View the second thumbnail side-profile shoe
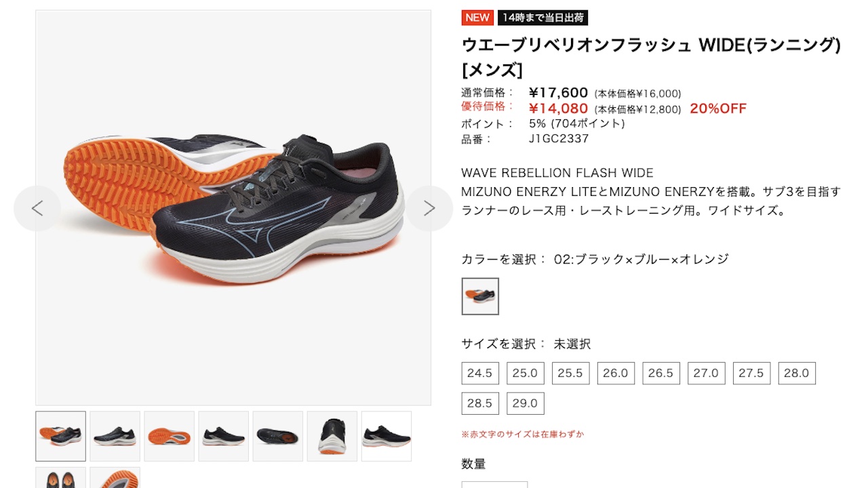The height and width of the screenshot is (488, 868). pyautogui.click(x=115, y=436)
